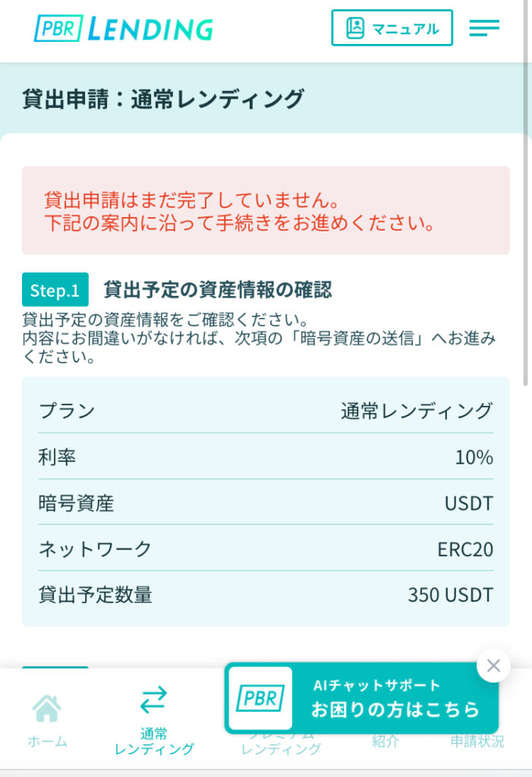Click the PBR logo in chat banner
Screen dimensions: 532x777
(260, 699)
